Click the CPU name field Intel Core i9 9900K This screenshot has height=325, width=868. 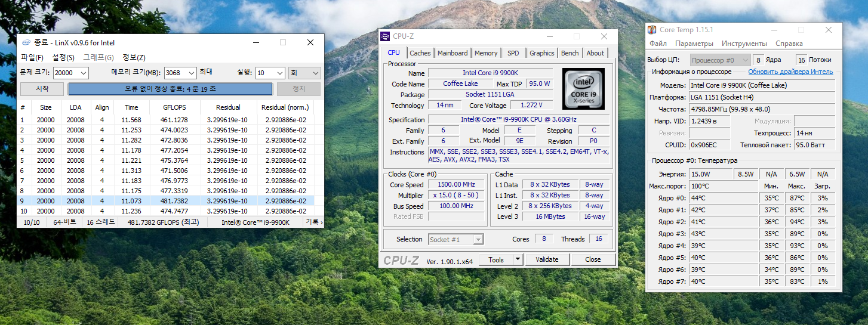click(x=490, y=73)
